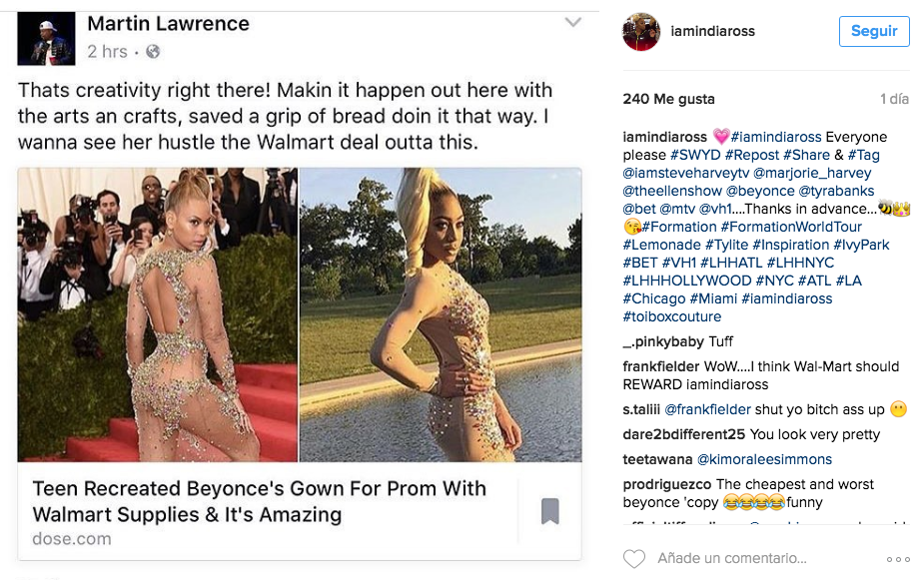Click the iamindiaross profile avatar

(641, 32)
